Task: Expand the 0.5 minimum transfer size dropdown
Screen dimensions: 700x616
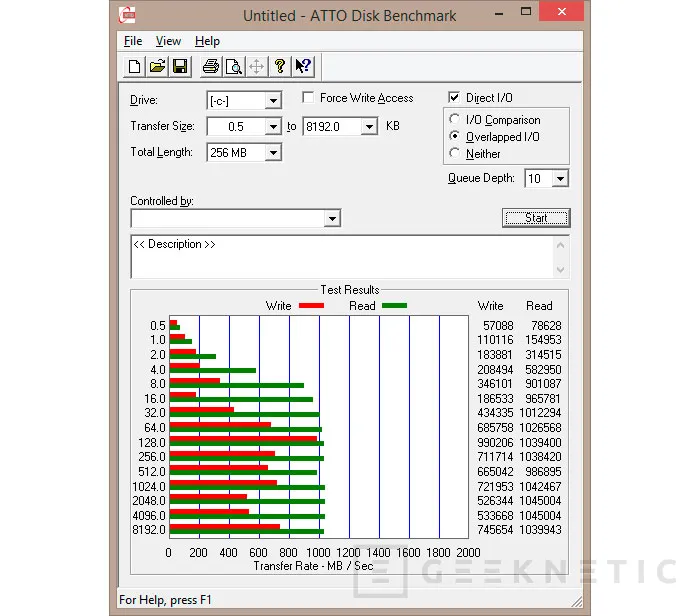Action: 273,127
